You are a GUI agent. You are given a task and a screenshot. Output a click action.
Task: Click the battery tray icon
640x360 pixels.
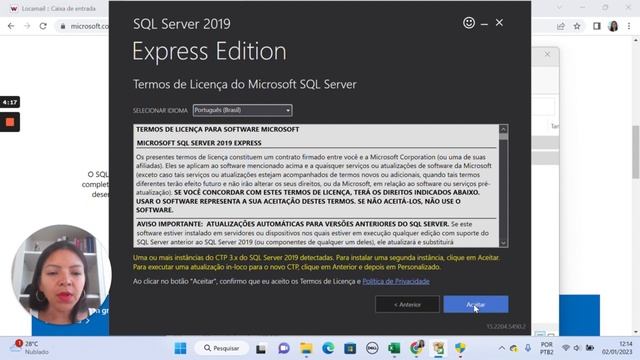(590, 348)
